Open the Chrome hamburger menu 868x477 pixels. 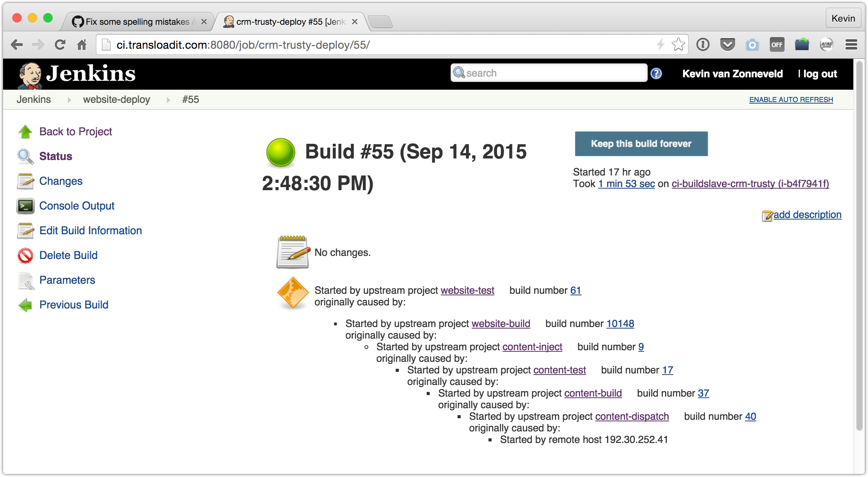(851, 45)
